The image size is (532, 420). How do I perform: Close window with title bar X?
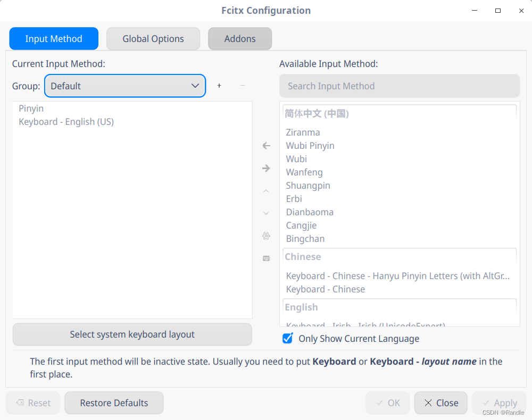(521, 11)
